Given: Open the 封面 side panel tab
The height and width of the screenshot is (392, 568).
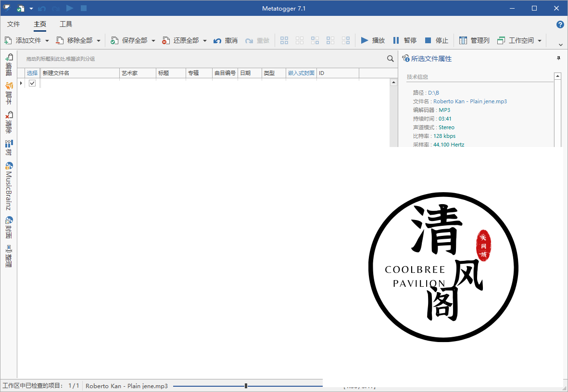Looking at the screenshot, I should point(9,227).
